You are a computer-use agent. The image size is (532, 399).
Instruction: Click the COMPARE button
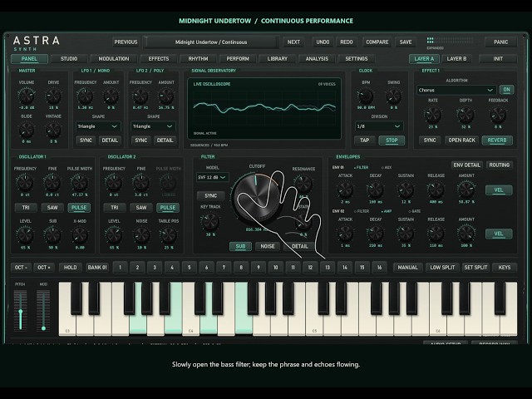377,42
